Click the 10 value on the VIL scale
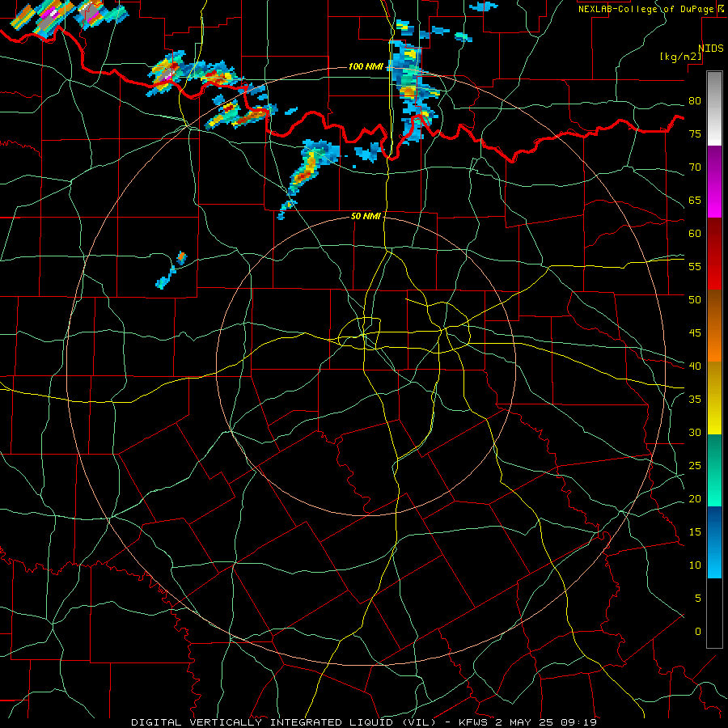Image resolution: width=728 pixels, height=728 pixels. coord(695,565)
